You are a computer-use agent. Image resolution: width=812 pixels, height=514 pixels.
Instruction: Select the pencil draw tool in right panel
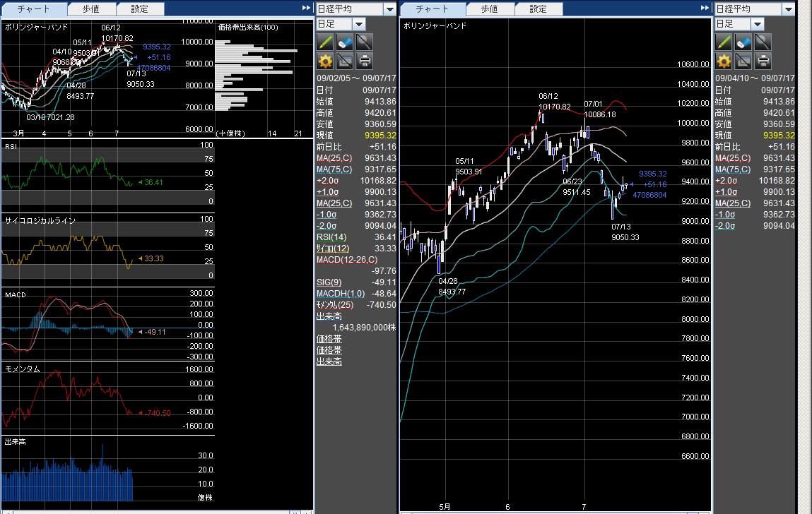click(724, 42)
